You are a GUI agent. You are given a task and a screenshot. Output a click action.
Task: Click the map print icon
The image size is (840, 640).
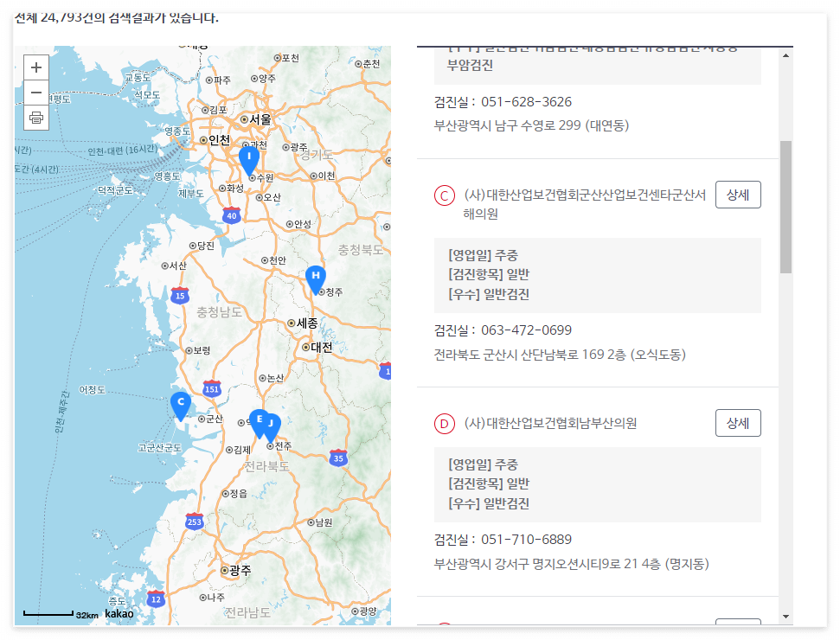[x=35, y=118]
